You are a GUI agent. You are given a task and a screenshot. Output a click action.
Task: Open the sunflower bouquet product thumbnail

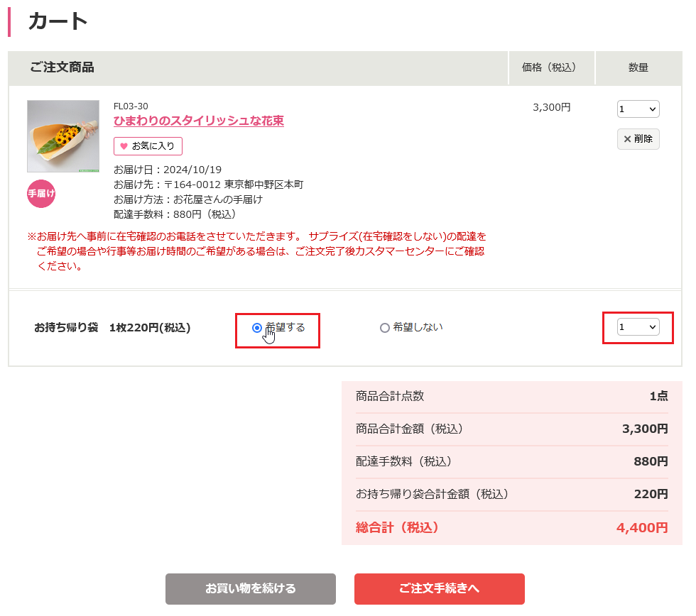pos(63,136)
